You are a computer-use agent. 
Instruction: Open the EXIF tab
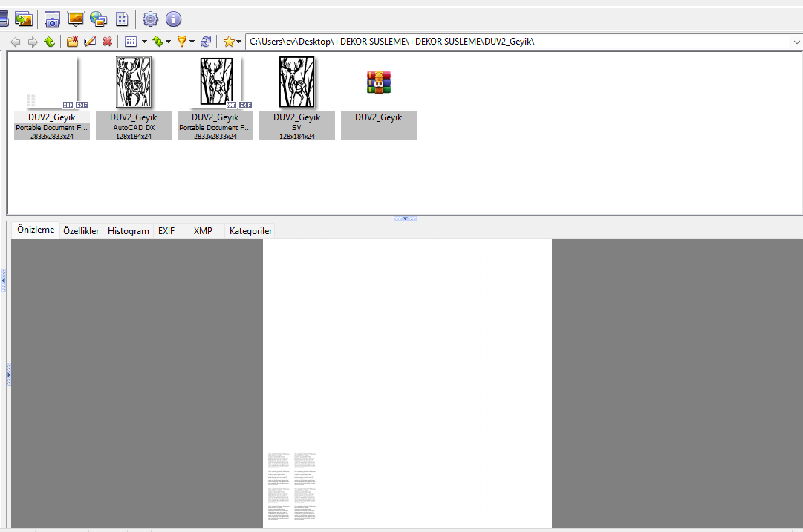pos(166,231)
